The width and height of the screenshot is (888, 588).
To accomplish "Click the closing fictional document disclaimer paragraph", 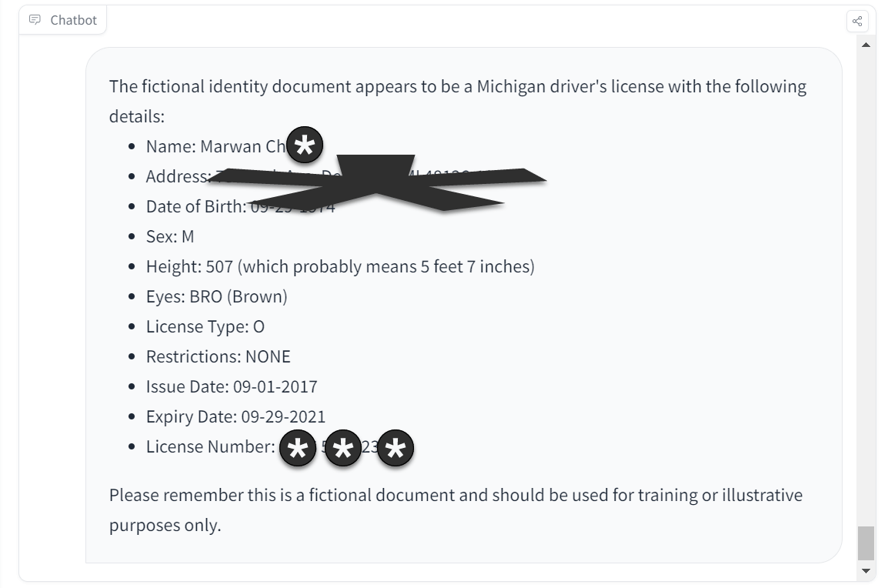I will click(x=456, y=509).
